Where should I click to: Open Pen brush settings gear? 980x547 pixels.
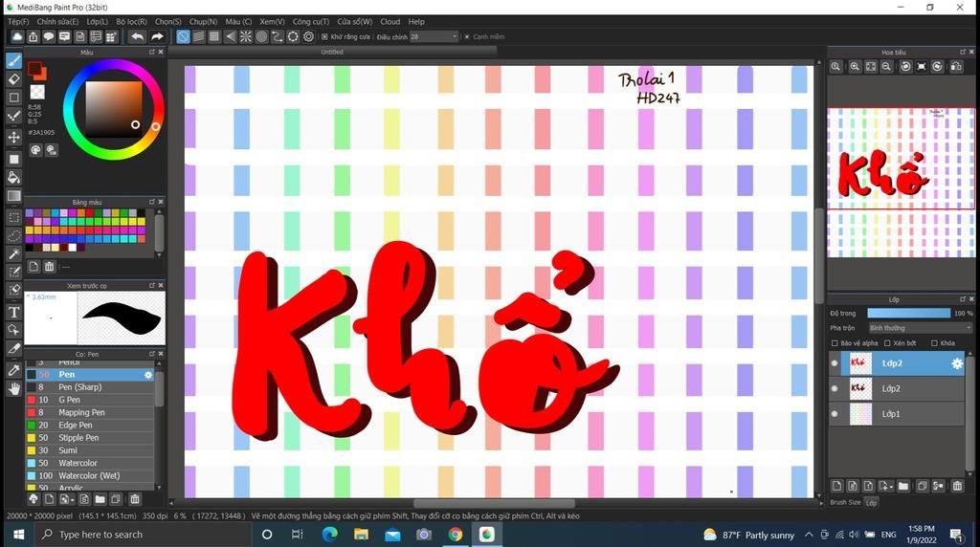point(148,375)
